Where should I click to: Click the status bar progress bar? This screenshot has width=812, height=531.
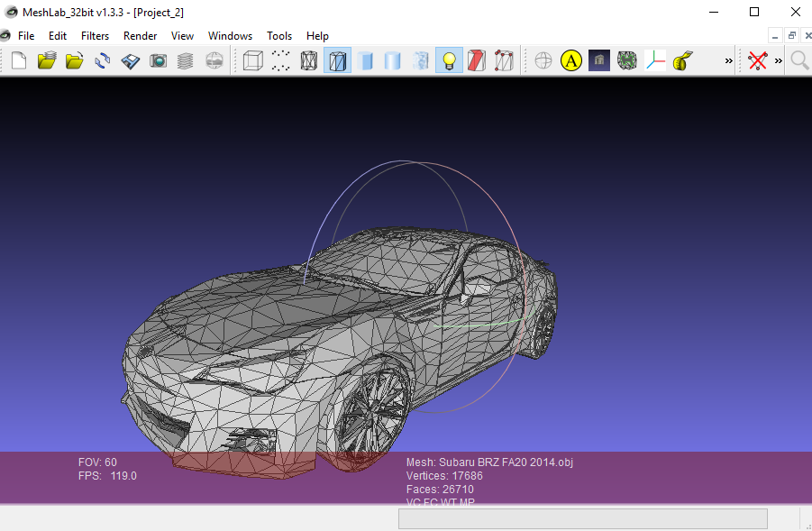[x=582, y=518]
